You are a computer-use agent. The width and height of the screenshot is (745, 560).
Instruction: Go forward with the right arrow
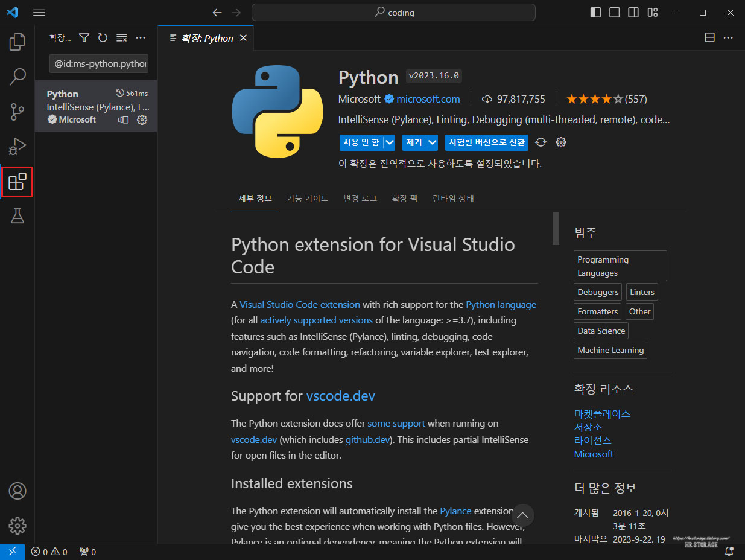(x=236, y=13)
